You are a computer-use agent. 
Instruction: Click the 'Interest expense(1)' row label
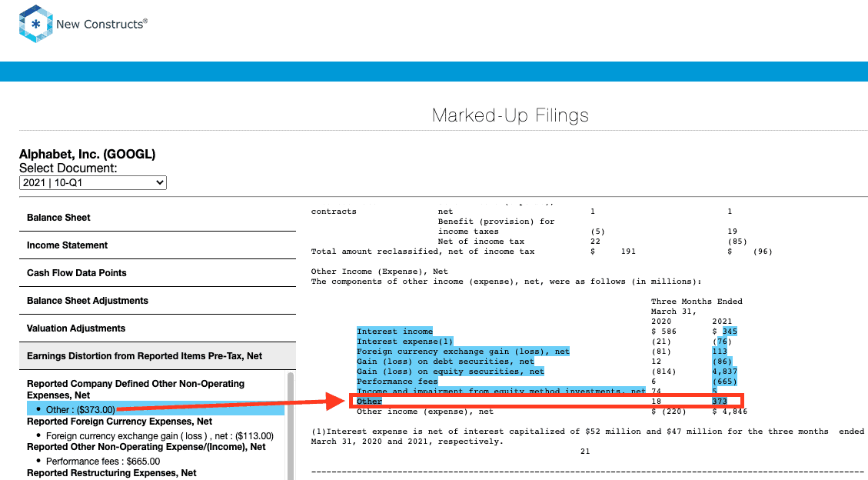tap(404, 342)
